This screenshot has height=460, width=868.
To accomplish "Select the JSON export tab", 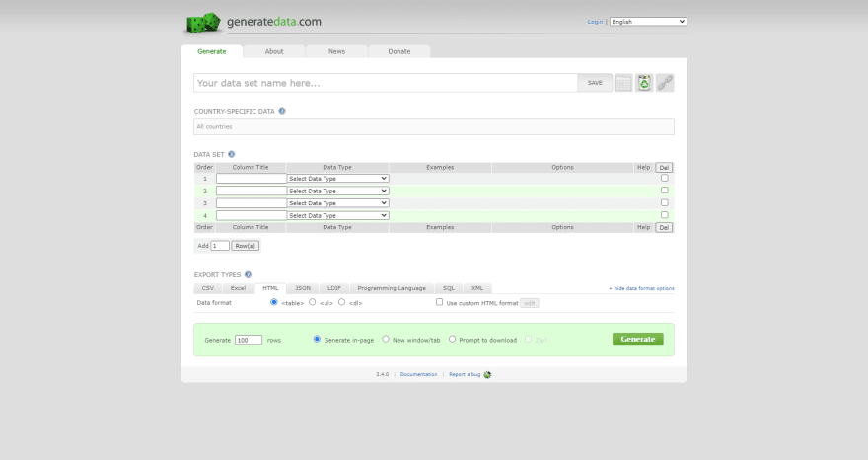I will [303, 289].
